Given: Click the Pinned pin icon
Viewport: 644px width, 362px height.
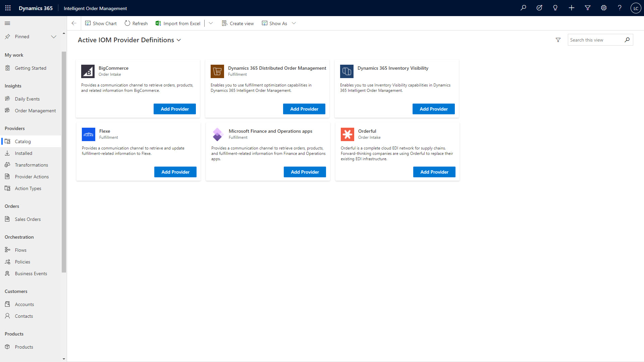Looking at the screenshot, I should 7,37.
